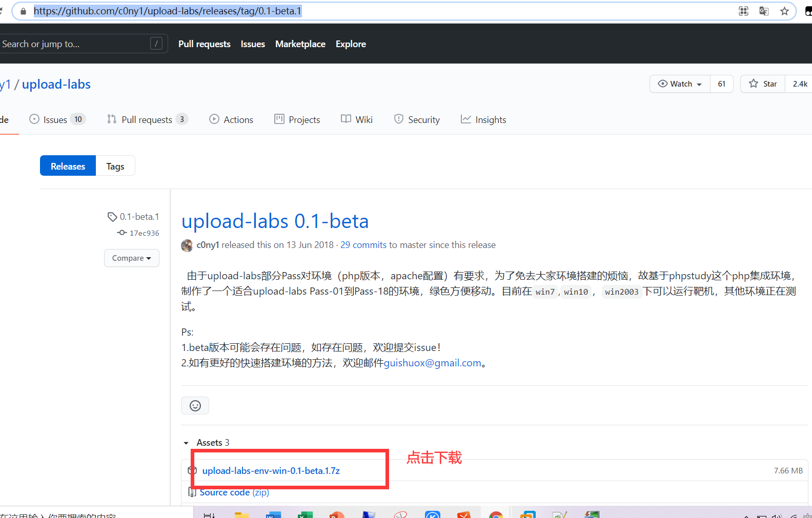Click the 'released this on 13 Jun 2018' text
Image resolution: width=812 pixels, height=518 pixels.
277,245
